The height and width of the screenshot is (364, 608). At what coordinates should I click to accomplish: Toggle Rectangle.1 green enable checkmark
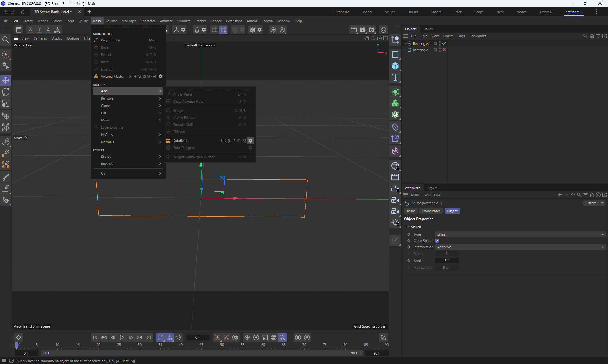pyautogui.click(x=444, y=43)
